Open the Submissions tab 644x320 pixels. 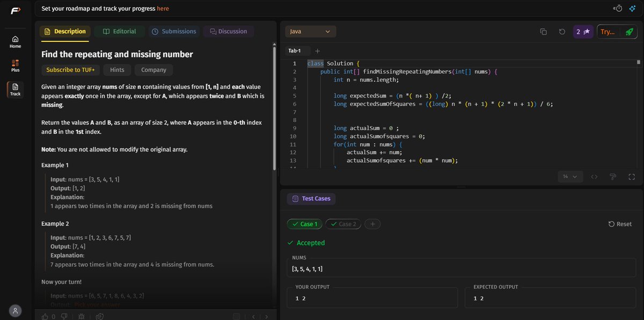[x=174, y=32]
